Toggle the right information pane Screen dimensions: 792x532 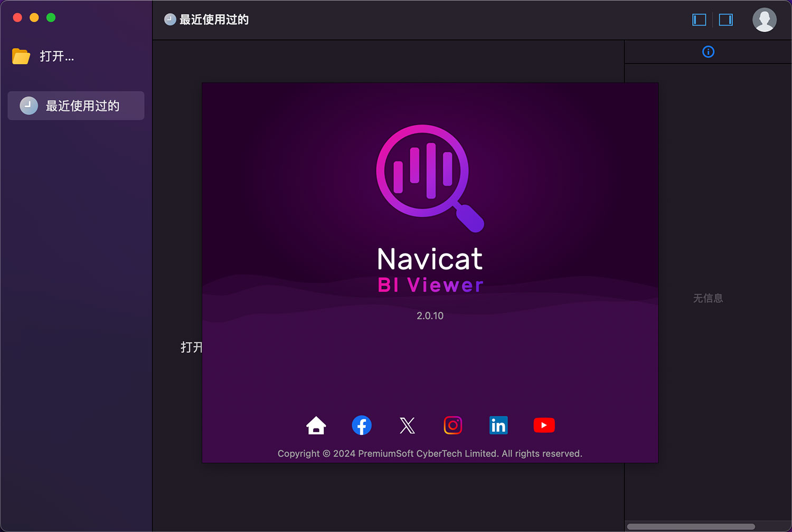coord(726,20)
